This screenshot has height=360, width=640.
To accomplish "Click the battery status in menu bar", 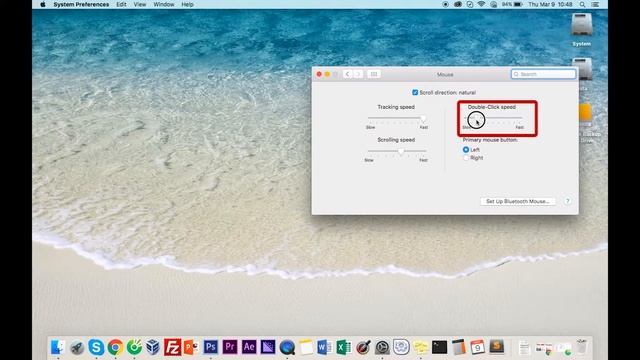I will [512, 4].
